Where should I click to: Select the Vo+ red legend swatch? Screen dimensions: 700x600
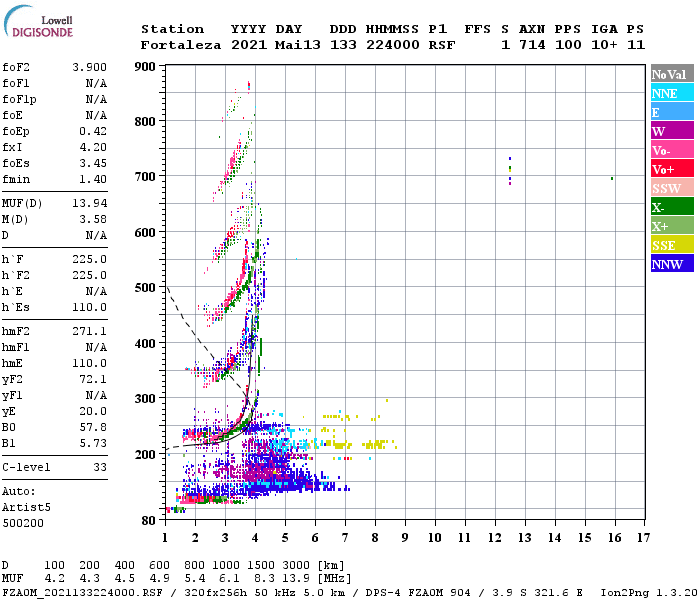click(672, 169)
